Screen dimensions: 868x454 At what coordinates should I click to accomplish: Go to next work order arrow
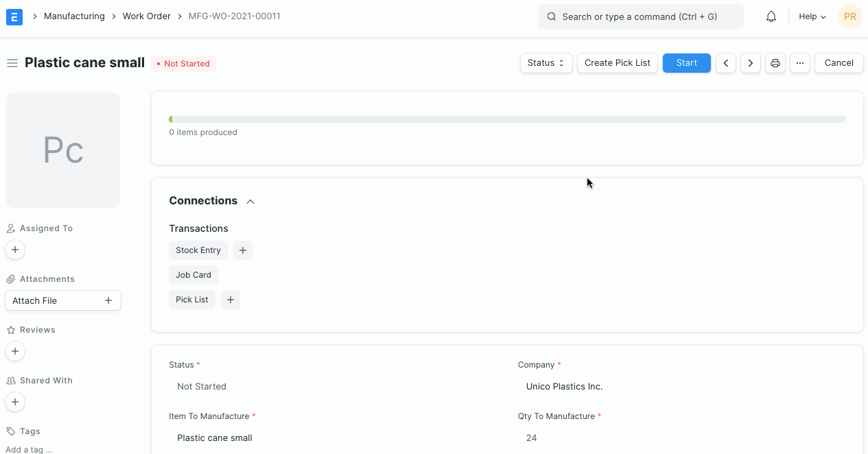coord(751,63)
